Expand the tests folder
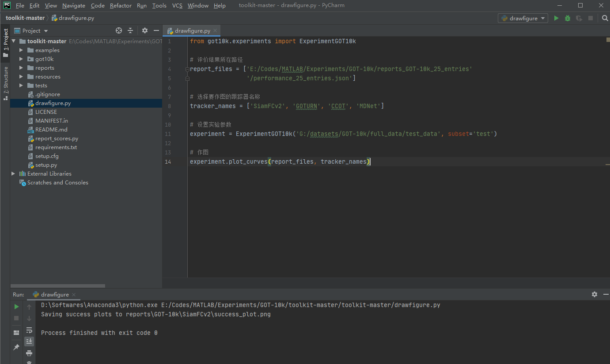Screen dimensions: 610x364 pyautogui.click(x=21, y=85)
